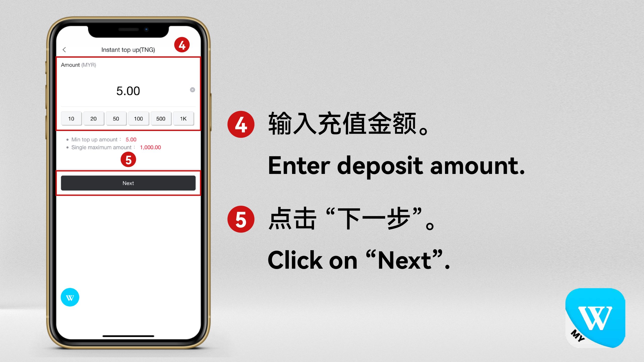Select the 20 MYR preset amount
Image resolution: width=644 pixels, height=362 pixels.
click(x=93, y=118)
